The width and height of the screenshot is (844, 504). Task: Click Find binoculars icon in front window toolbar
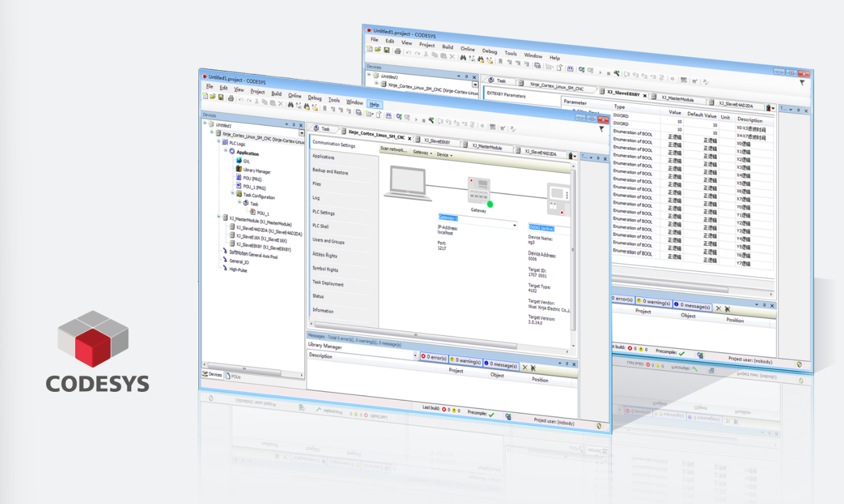coord(291,105)
